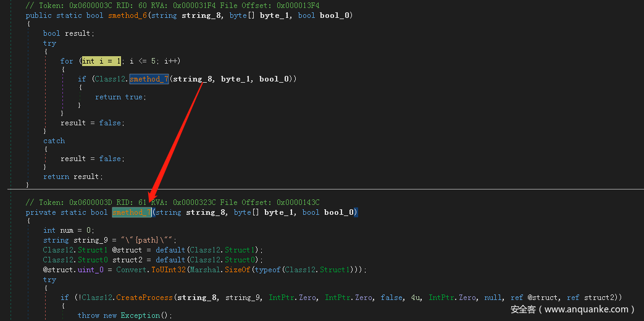Click Class12 before the smethod_7 call
Viewport: 644px width, 321px height.
(x=110, y=79)
